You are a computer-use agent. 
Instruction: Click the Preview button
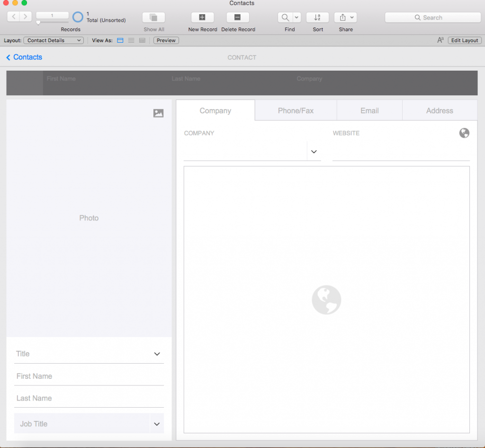point(166,40)
